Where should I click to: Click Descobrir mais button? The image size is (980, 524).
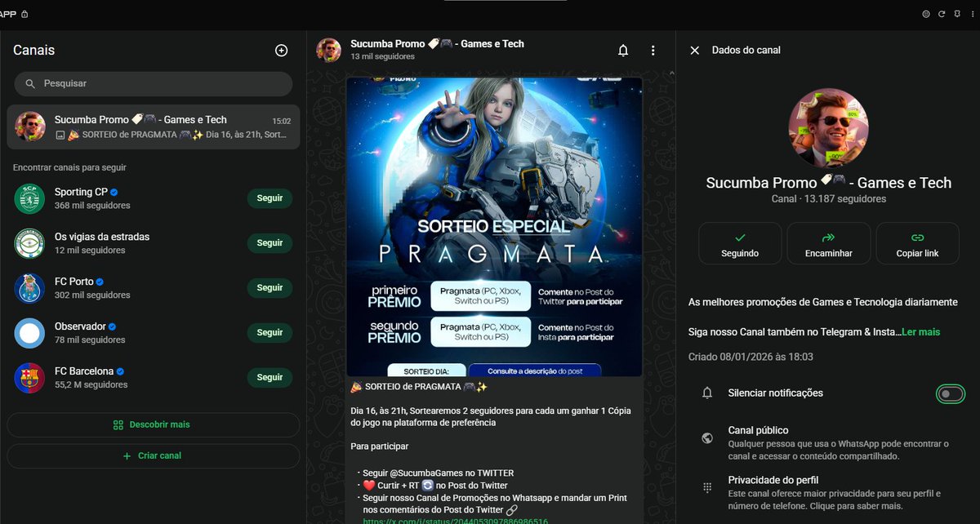pyautogui.click(x=154, y=425)
